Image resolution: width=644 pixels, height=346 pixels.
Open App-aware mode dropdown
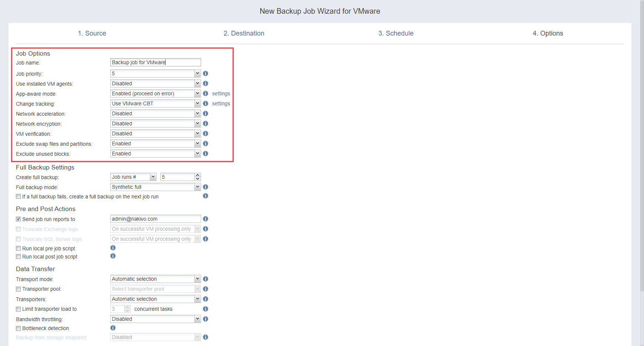[156, 93]
